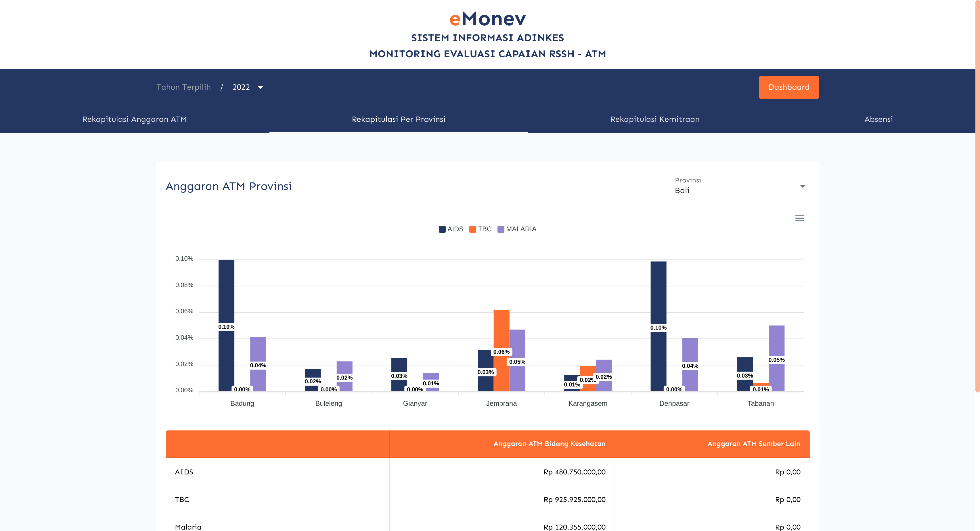The width and height of the screenshot is (980, 531).
Task: Toggle AIDS series in chart legend
Action: 455,229
